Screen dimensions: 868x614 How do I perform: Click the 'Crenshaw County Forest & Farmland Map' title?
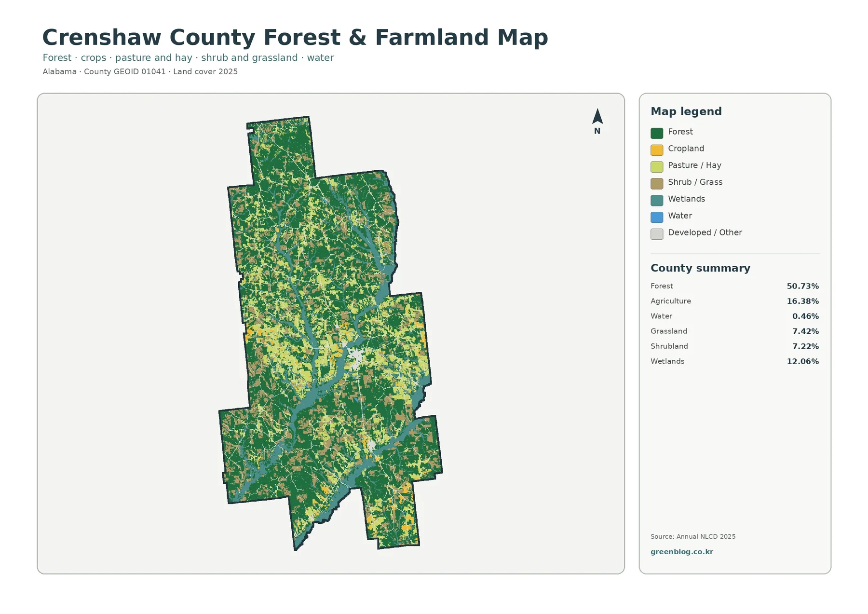pyautogui.click(x=295, y=38)
